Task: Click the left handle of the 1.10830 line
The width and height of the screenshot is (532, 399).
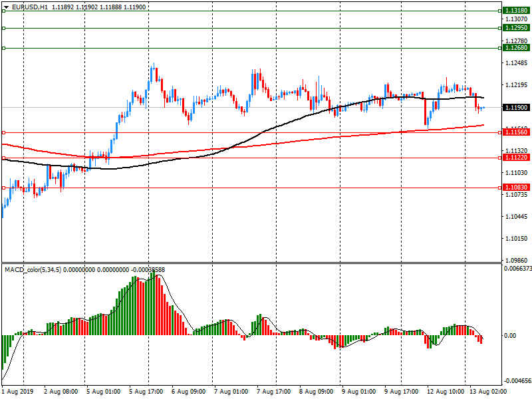Action: point(3,188)
